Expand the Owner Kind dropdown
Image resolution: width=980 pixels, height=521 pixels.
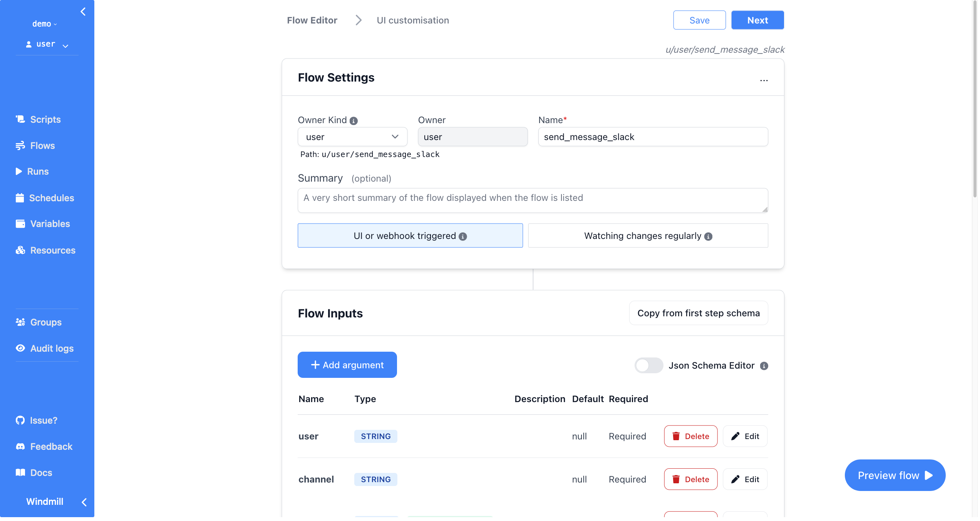click(x=352, y=137)
